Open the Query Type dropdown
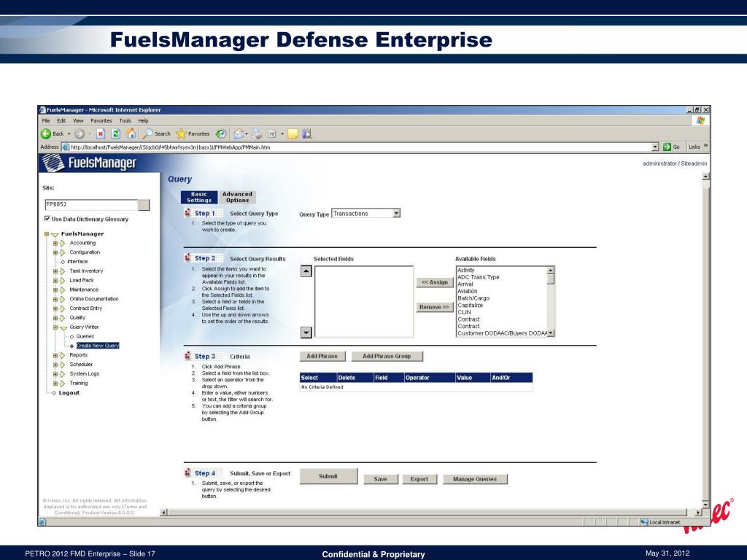Screen dimensions: 747x560 click(396, 214)
